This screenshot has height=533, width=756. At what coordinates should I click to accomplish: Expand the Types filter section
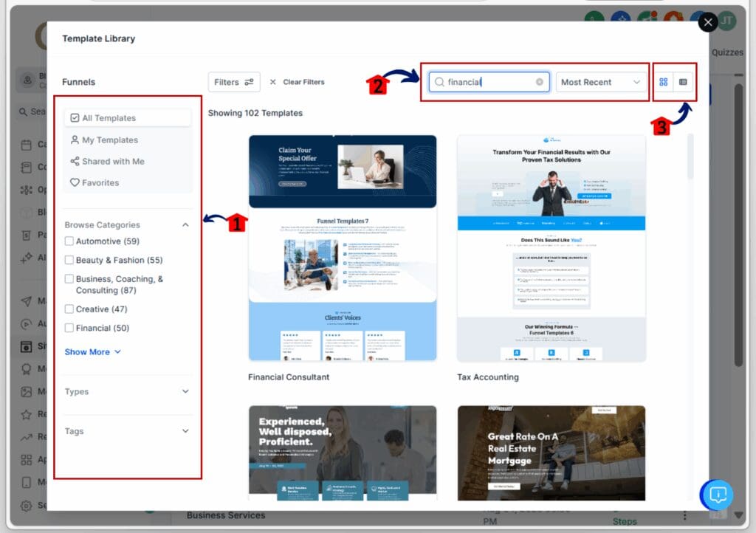[185, 391]
